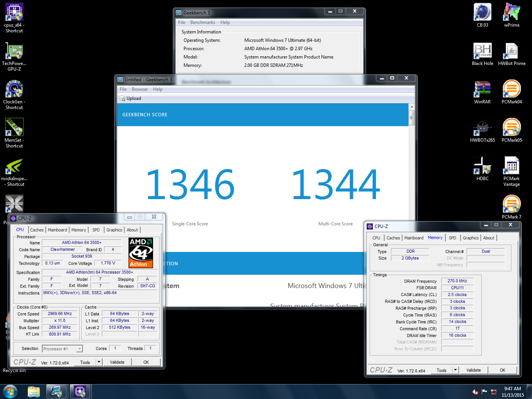Image resolution: width=532 pixels, height=399 pixels.
Task: Launch HWBot Prime desktop icon
Action: 512,54
